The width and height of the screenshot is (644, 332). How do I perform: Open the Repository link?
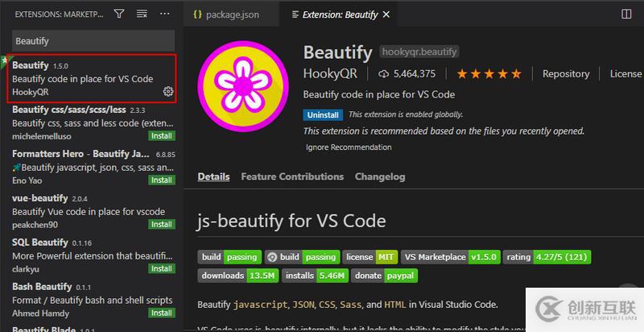pos(566,74)
